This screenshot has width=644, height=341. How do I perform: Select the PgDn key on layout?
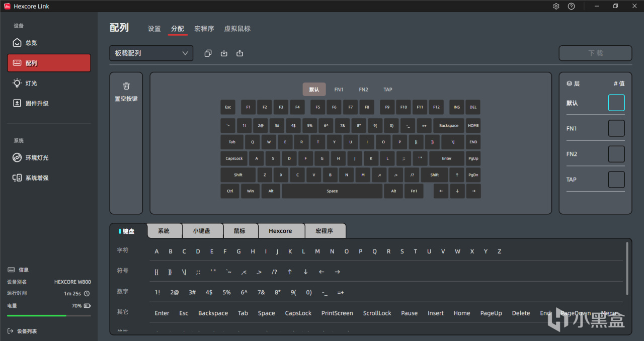(x=473, y=175)
